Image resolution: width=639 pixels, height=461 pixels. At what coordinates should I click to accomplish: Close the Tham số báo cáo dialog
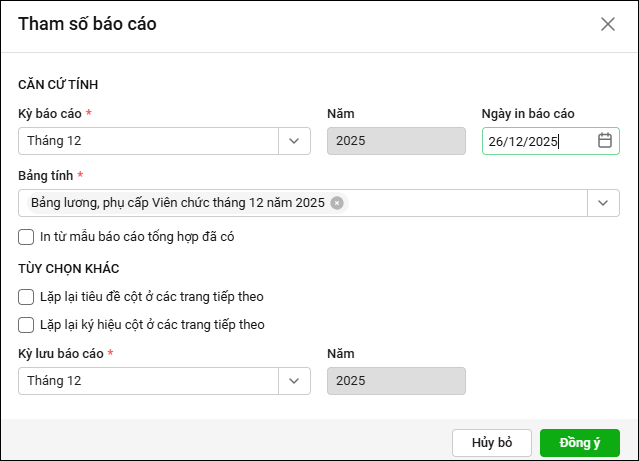pyautogui.click(x=607, y=24)
